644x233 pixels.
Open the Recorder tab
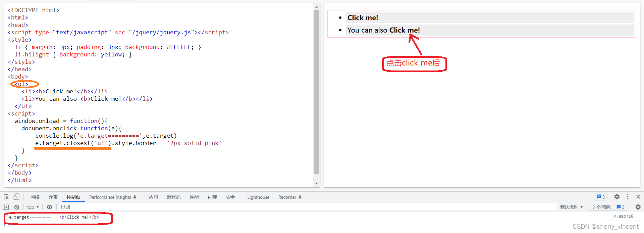tap(290, 197)
